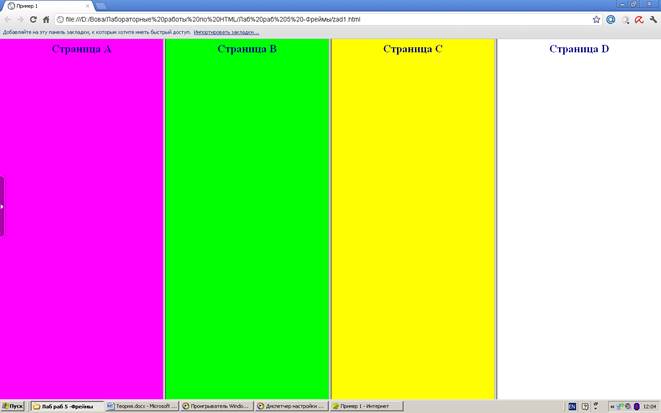Click the magnifier extension icon in toolbar
Viewport: 661px width, 413px height.
point(625,20)
